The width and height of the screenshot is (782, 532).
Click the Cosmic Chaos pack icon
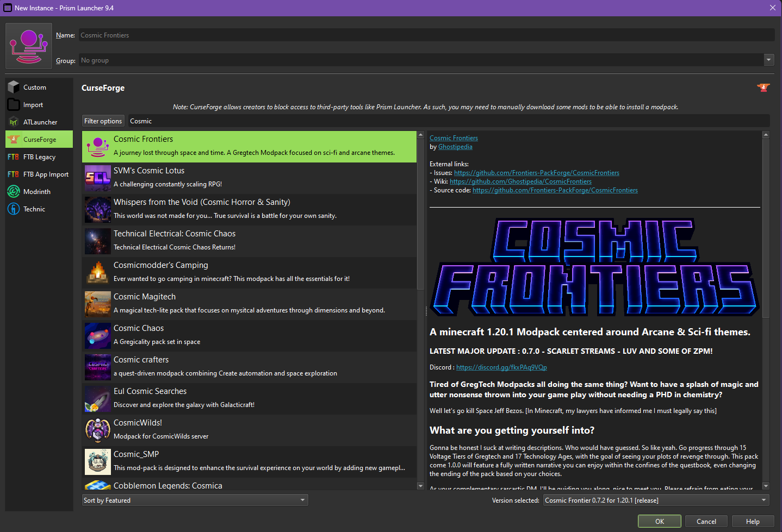coord(98,336)
